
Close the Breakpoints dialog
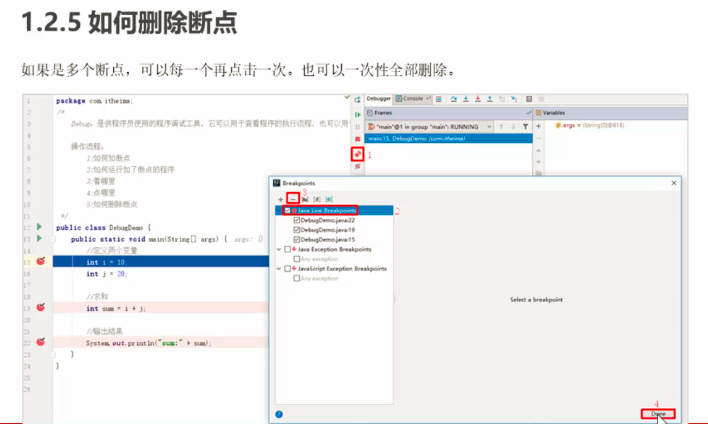674,183
